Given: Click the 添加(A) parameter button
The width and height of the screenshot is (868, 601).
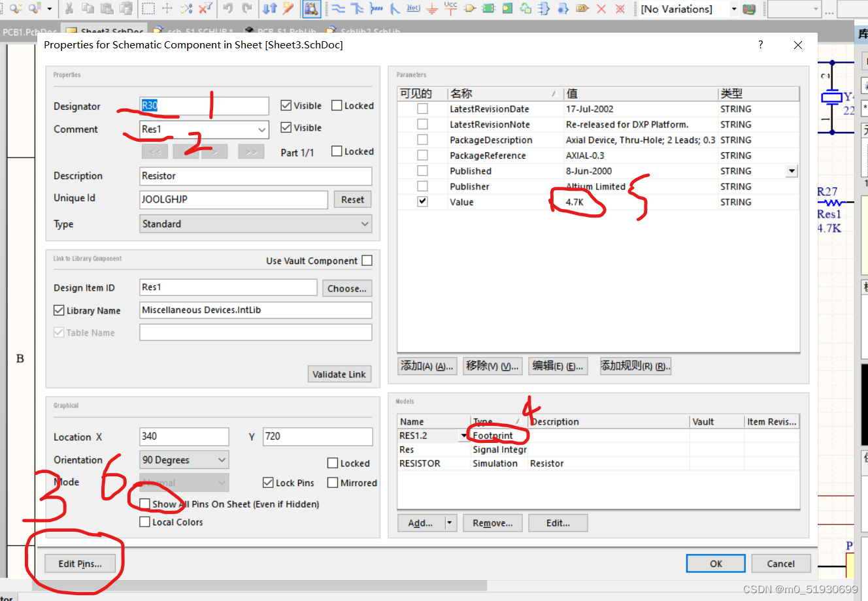Looking at the screenshot, I should (427, 366).
